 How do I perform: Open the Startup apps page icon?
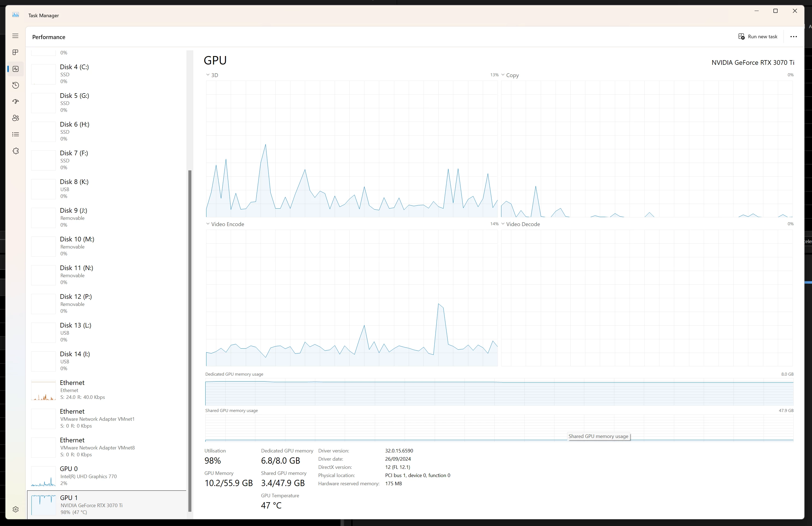pos(15,102)
